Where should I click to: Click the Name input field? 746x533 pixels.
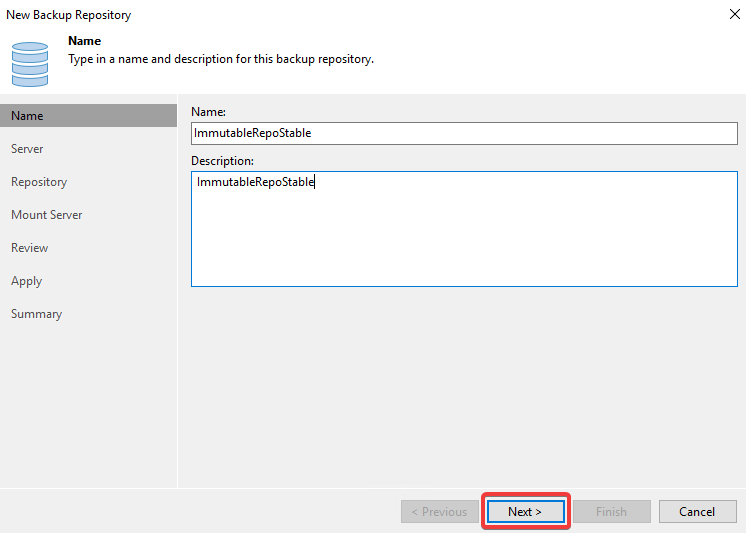(464, 133)
